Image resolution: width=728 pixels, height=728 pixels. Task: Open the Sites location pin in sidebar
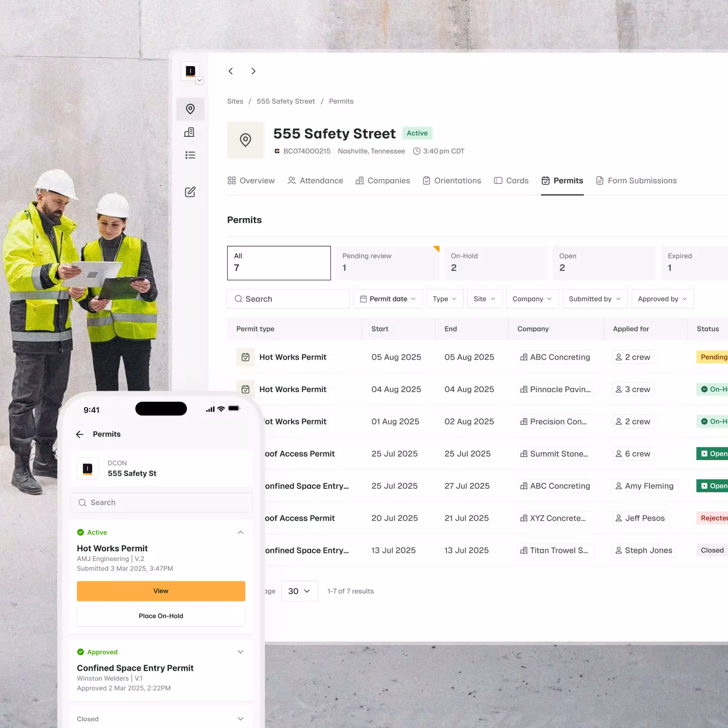click(x=190, y=109)
